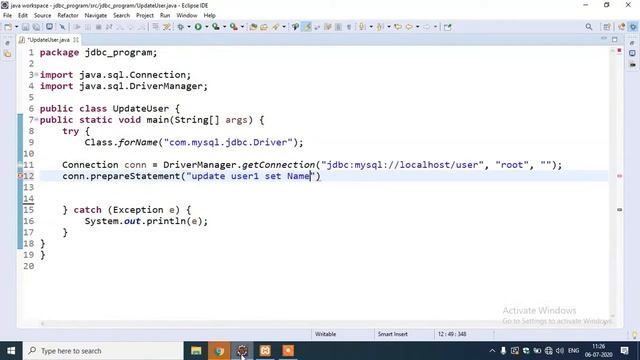The width and height of the screenshot is (640, 360).
Task: Click the Save icon in toolbar
Action: [x=25, y=27]
